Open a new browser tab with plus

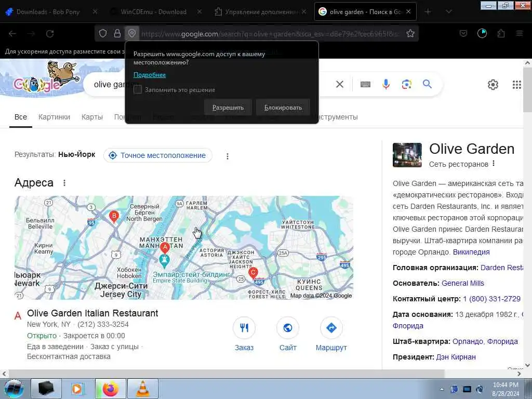[x=428, y=11]
